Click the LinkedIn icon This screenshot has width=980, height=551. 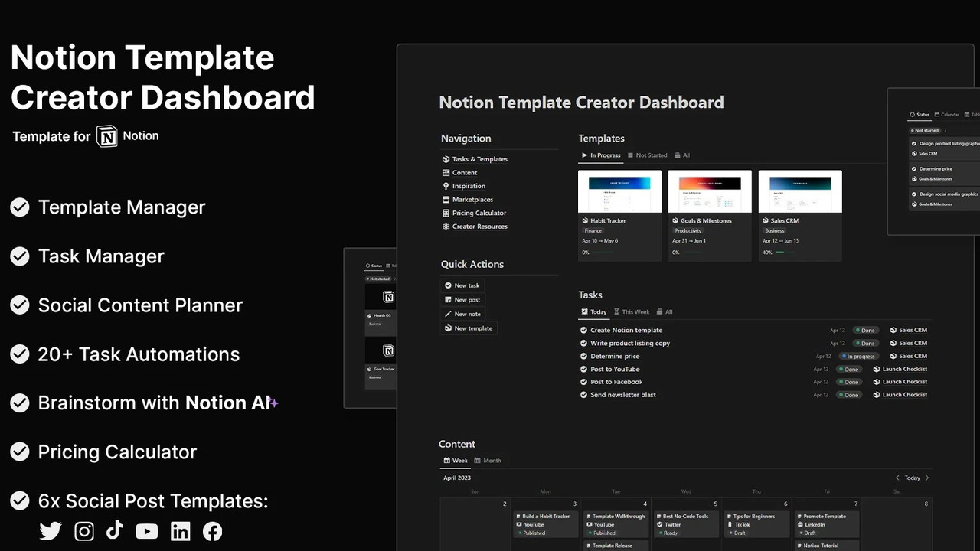180,531
